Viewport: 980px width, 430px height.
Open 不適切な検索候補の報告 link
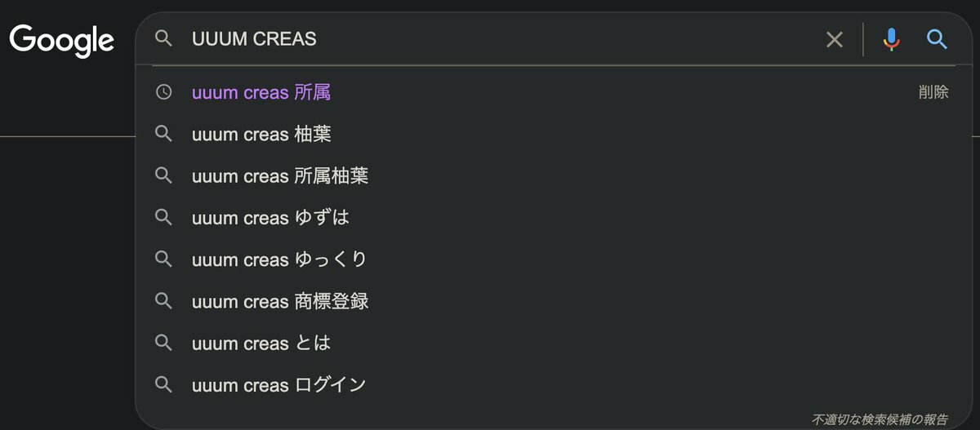pos(880,419)
